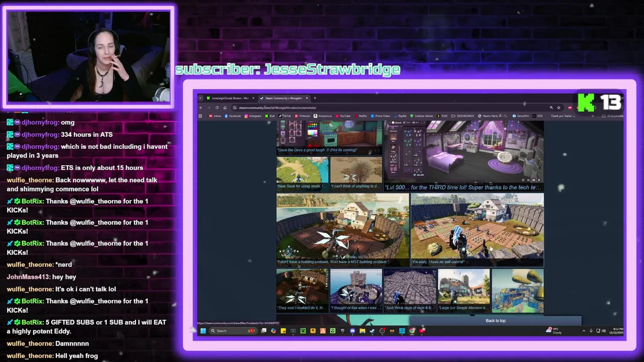Image resolution: width=644 pixels, height=362 pixels.
Task: Expand the DASHBOARDS bookmark folder
Action: point(463,116)
